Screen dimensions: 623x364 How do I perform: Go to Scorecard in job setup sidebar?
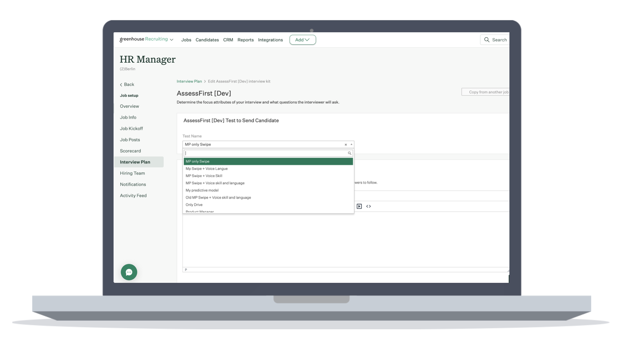click(x=130, y=151)
